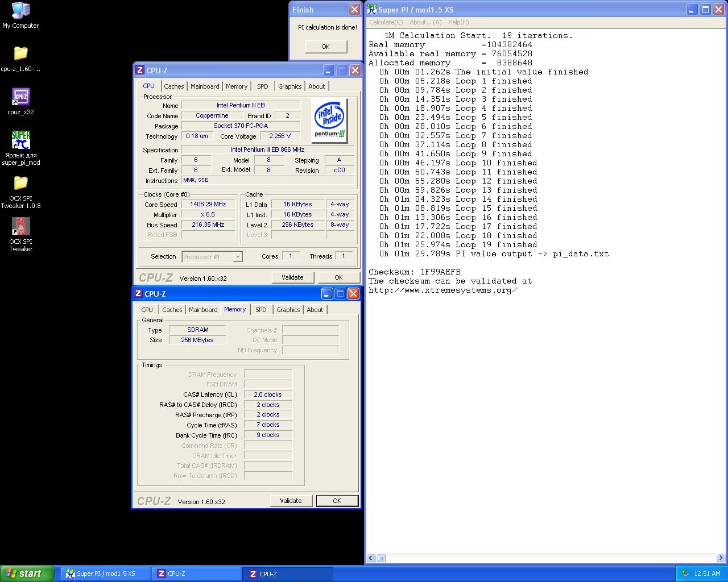Click the CPU-Z title bar icon in Memory window

[138, 294]
